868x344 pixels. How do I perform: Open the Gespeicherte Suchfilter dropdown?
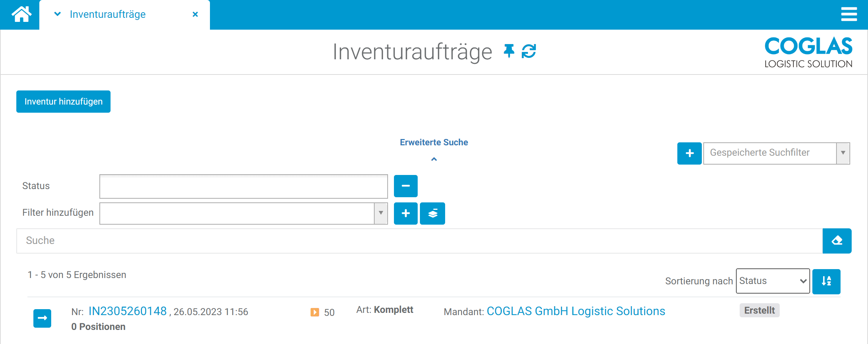844,153
